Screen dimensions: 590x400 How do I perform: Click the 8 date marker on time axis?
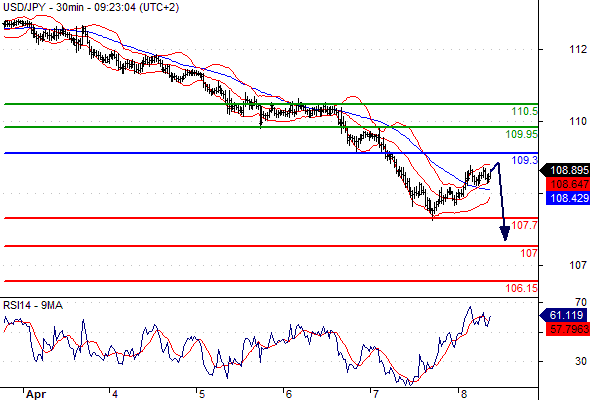coord(463,394)
